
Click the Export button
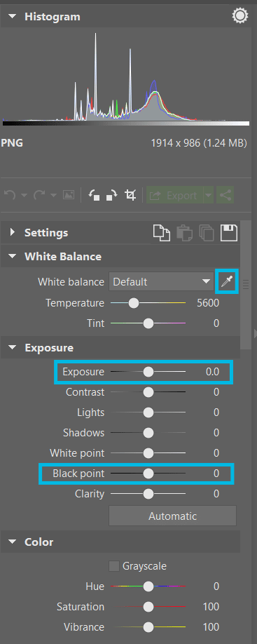click(175, 196)
